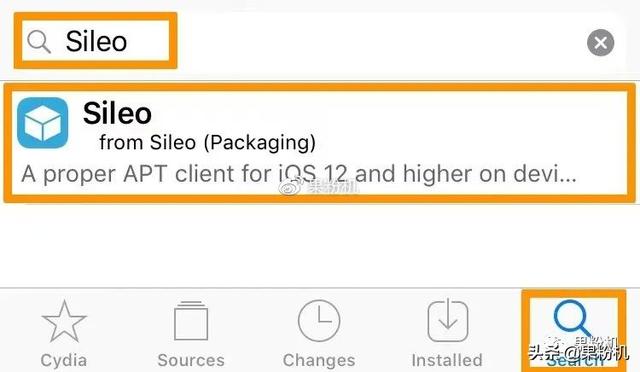Tap the Changes clock icon
The image size is (640, 372).
click(319, 321)
